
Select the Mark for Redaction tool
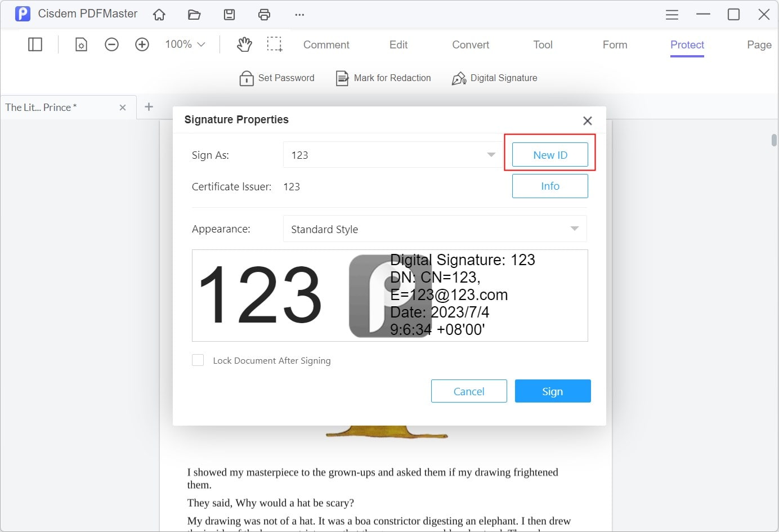pyautogui.click(x=383, y=78)
